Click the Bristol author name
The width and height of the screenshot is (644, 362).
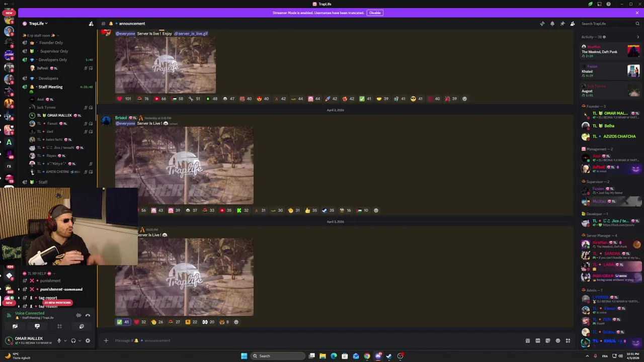pyautogui.click(x=121, y=118)
